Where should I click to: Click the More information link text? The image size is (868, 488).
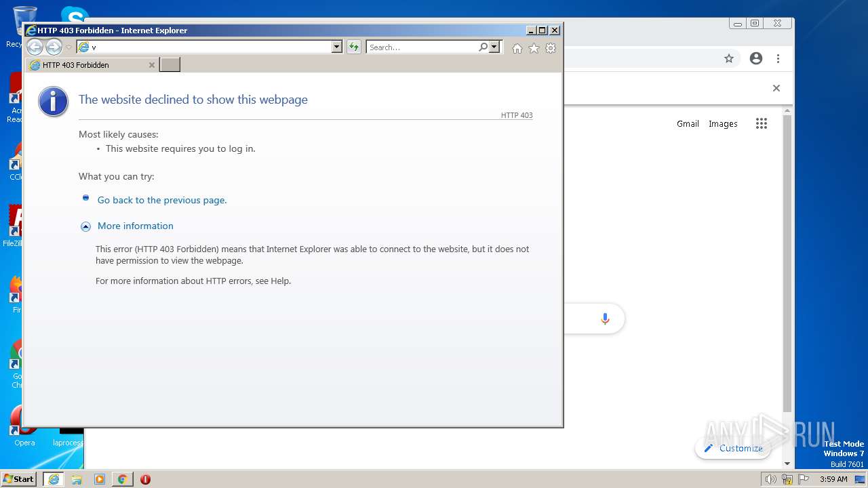(x=136, y=226)
